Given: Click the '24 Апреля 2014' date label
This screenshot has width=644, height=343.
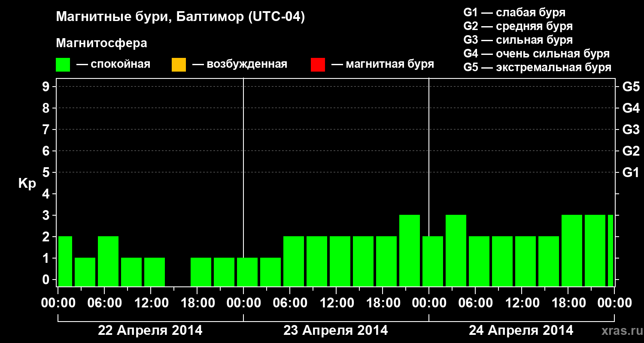Looking at the screenshot, I should point(521,331).
